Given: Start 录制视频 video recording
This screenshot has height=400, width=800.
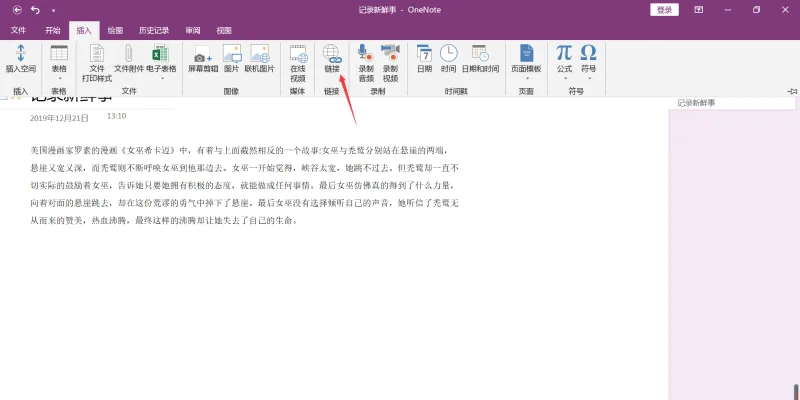Looking at the screenshot, I should [391, 63].
